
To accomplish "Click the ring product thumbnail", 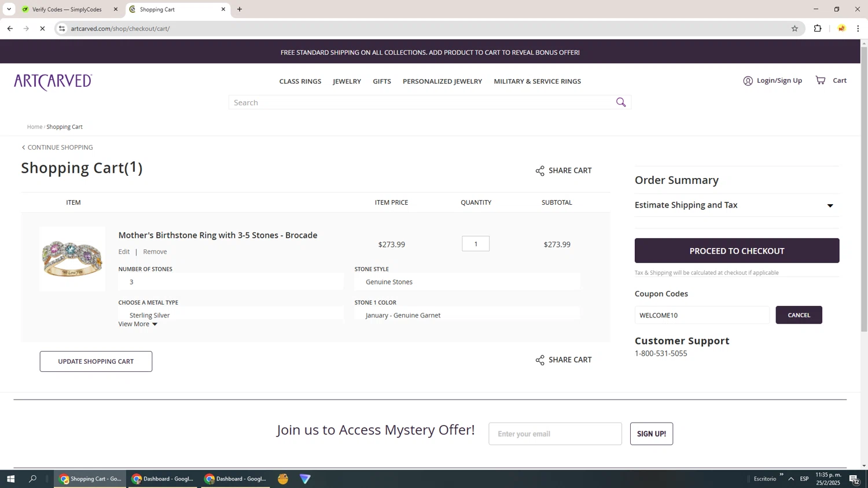I will (x=72, y=258).
